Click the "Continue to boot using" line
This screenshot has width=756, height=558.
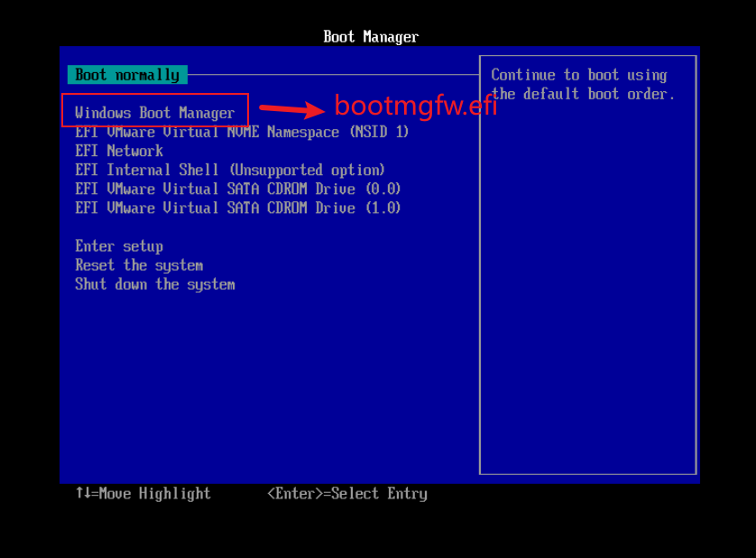[579, 75]
